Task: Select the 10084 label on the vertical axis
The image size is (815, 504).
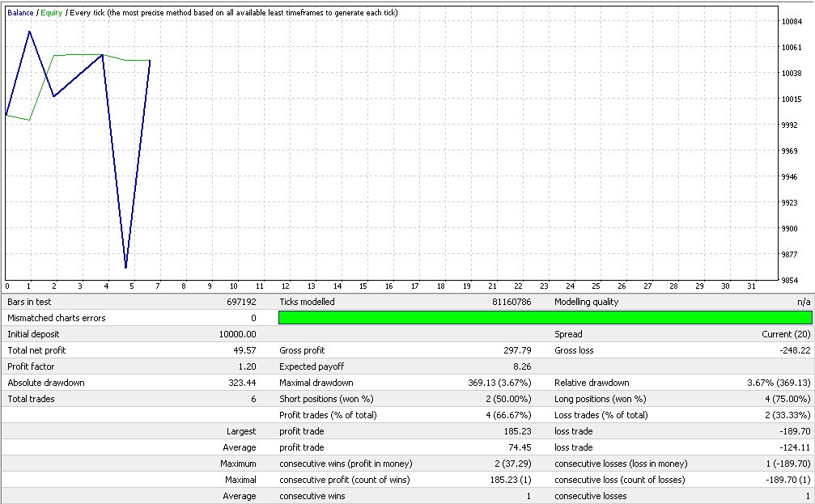Action: (x=792, y=22)
